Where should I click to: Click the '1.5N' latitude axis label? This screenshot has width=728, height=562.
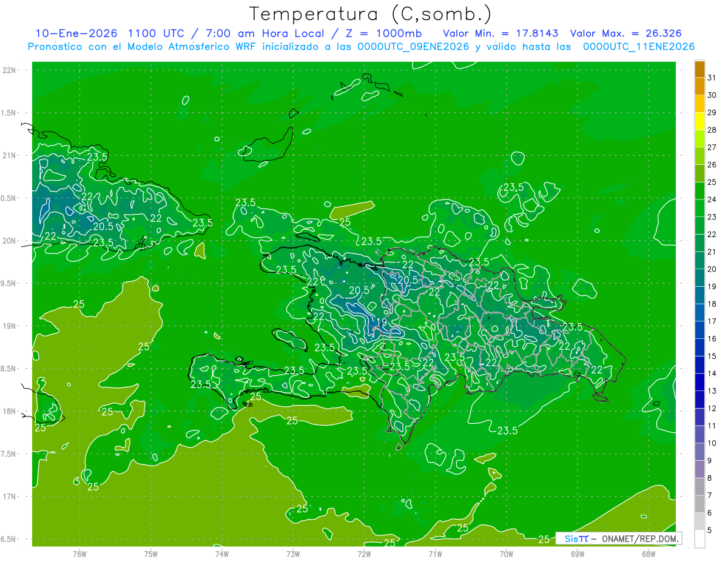point(10,113)
